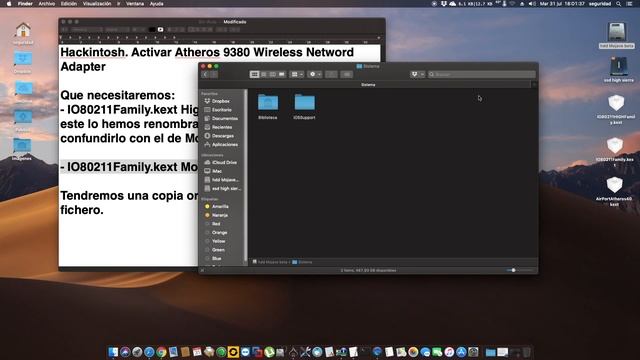The width and height of the screenshot is (640, 360).
Task: Click the Edit Tags toolbar button
Action: (347, 74)
